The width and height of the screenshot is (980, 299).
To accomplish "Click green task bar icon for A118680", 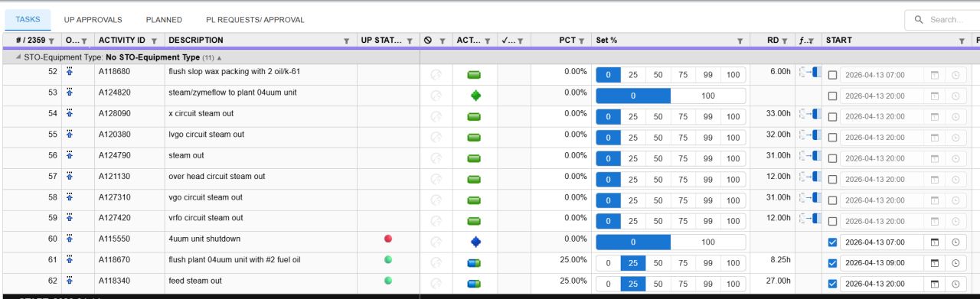I will point(474,75).
